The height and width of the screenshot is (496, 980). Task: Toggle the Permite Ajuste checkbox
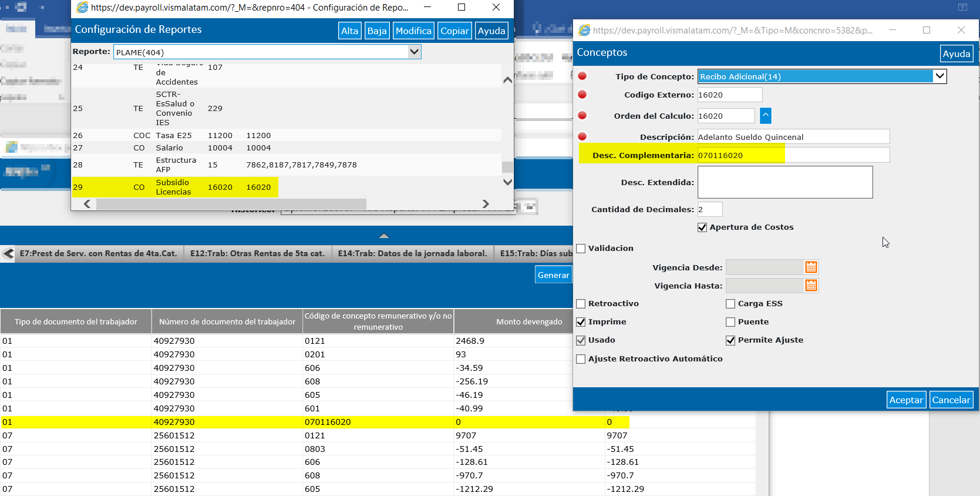(x=730, y=340)
